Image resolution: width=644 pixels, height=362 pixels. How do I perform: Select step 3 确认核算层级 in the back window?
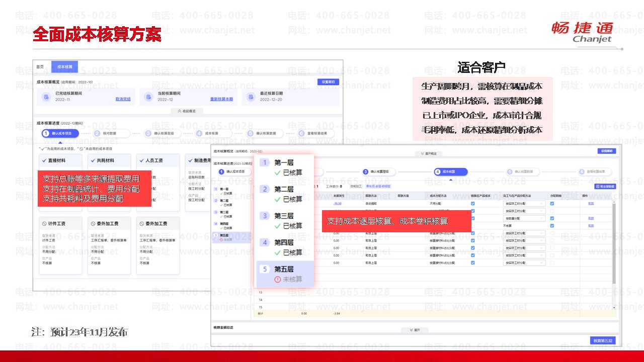point(163,133)
